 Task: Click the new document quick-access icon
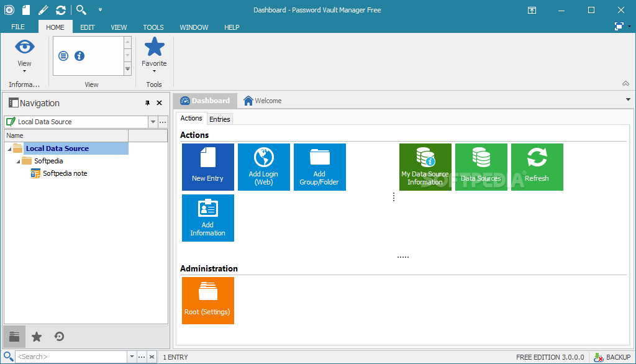[x=26, y=10]
